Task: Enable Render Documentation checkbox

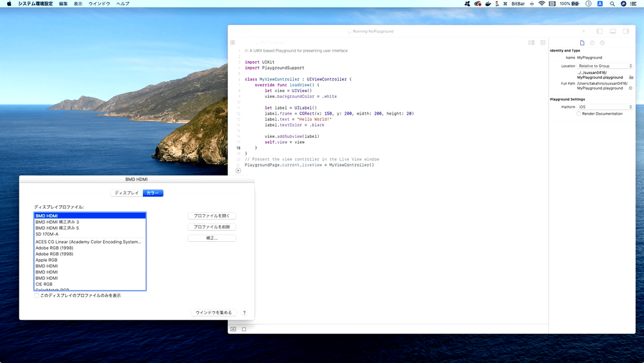Action: pos(578,113)
